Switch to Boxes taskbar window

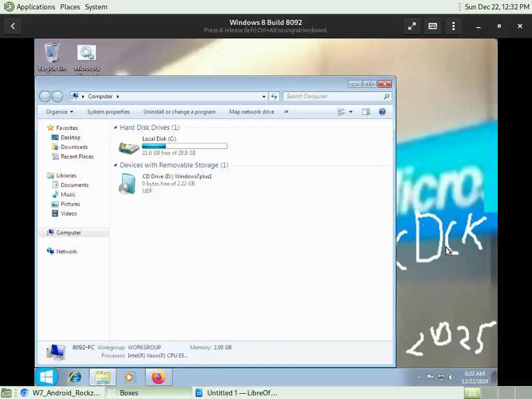[x=149, y=393]
